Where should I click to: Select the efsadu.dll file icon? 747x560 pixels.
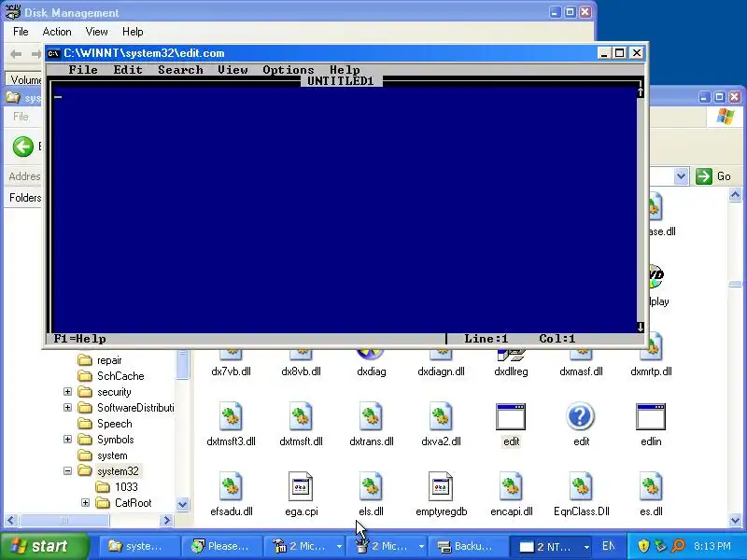click(231, 486)
